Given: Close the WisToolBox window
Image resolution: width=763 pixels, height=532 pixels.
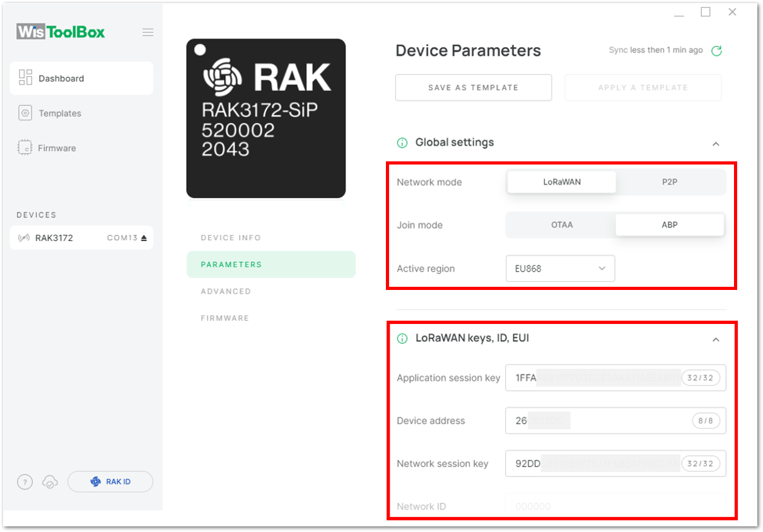Looking at the screenshot, I should (732, 12).
